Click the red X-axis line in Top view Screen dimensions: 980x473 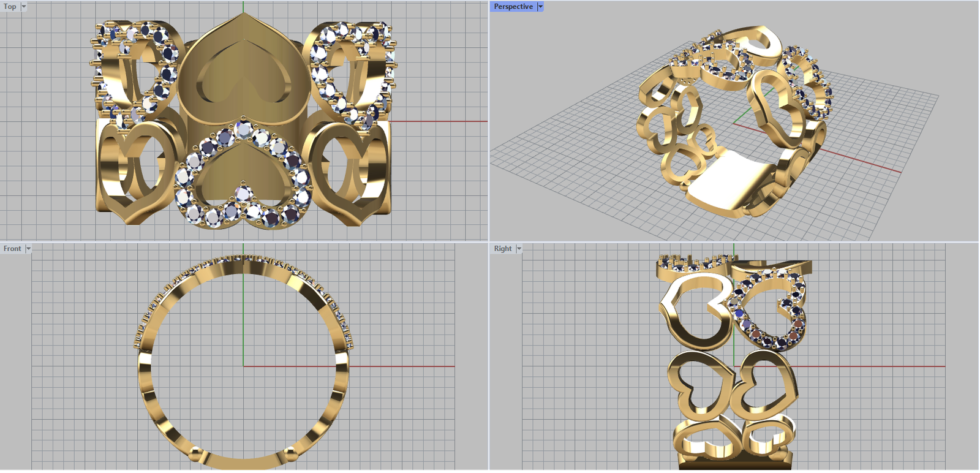[x=438, y=121]
